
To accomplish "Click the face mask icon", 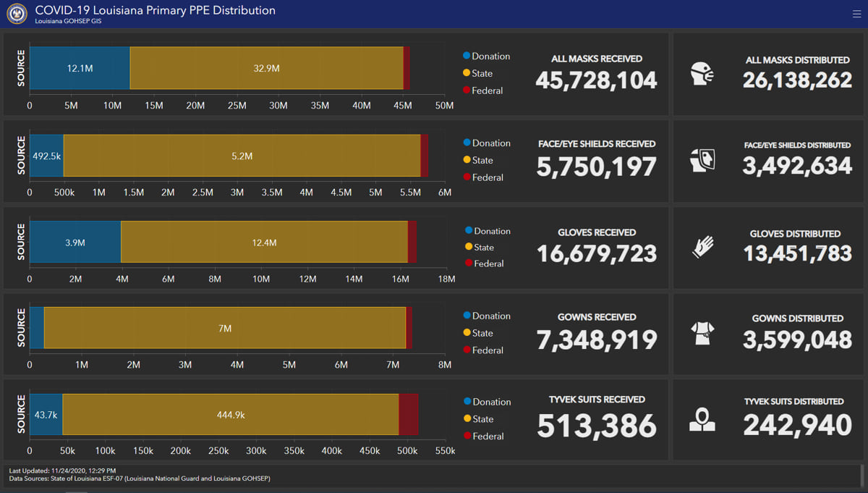I will point(702,74).
